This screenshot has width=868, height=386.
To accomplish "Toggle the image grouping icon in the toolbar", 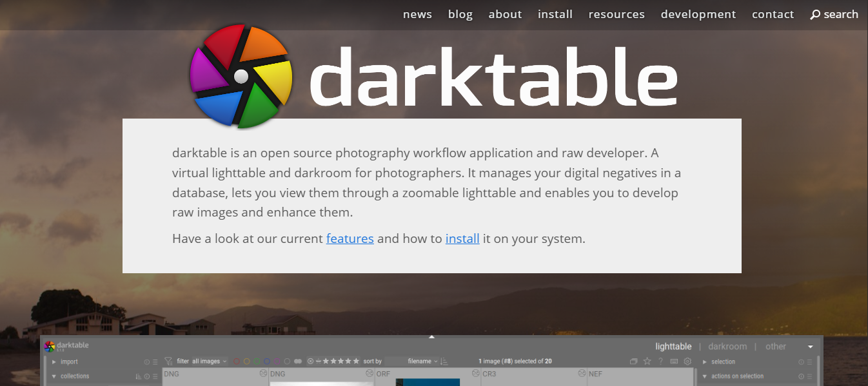I will (x=633, y=362).
